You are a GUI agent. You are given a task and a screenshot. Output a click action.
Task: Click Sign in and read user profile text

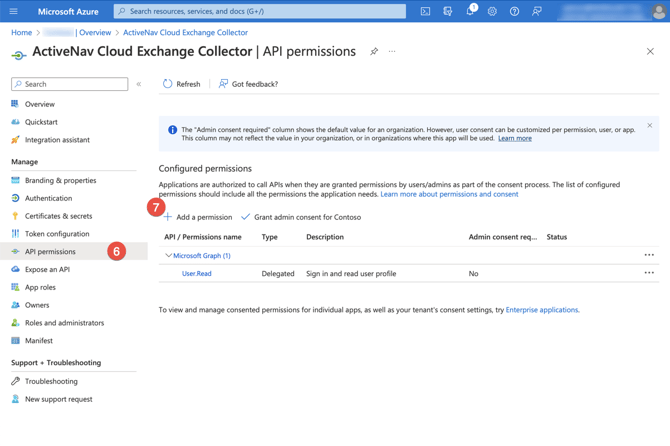[x=351, y=274]
